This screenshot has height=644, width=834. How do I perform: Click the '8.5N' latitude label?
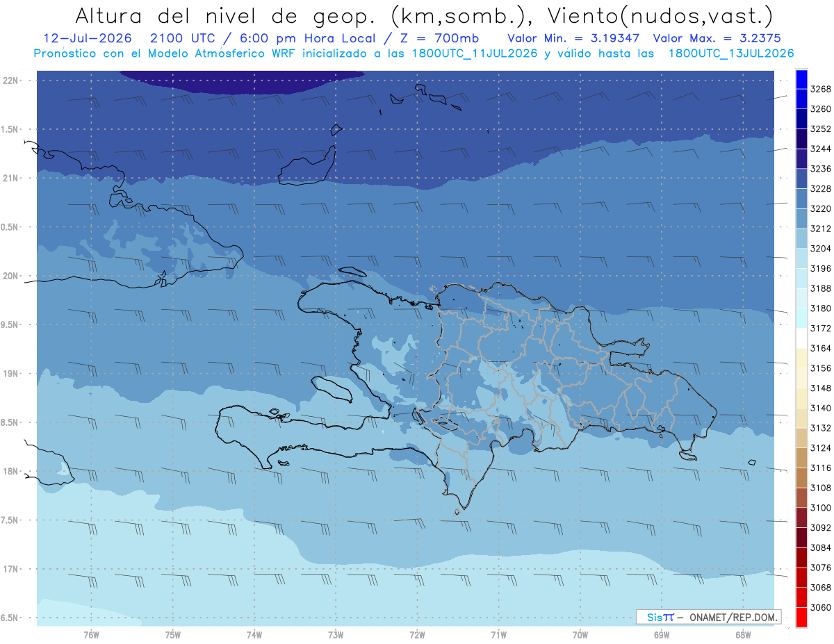pos(10,422)
